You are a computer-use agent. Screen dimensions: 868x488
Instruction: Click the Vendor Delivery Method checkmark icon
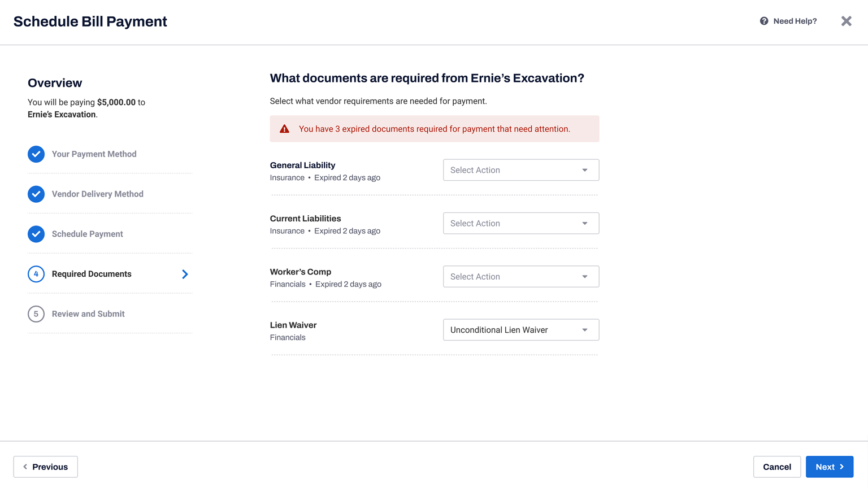coord(36,194)
